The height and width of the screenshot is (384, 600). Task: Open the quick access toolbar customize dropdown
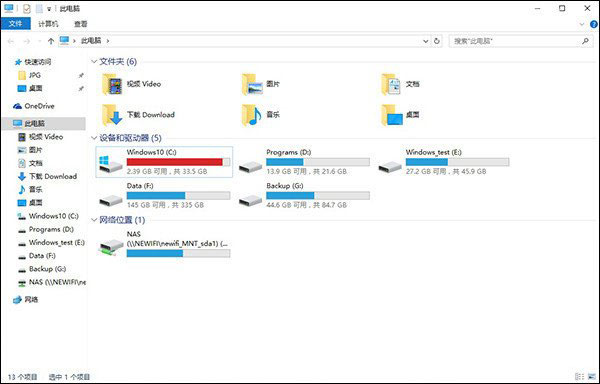click(x=49, y=9)
